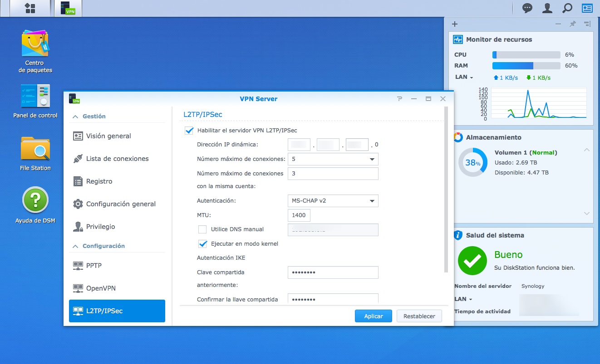Open the notifications speech bubble
Image resolution: width=600 pixels, height=364 pixels.
coord(527,8)
